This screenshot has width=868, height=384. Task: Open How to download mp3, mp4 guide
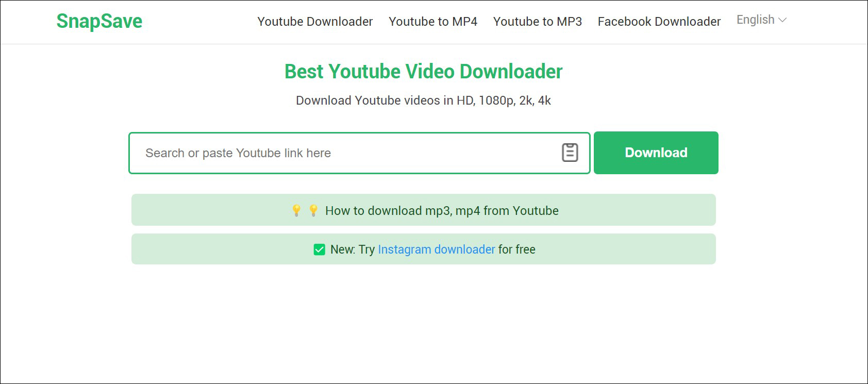pyautogui.click(x=442, y=211)
